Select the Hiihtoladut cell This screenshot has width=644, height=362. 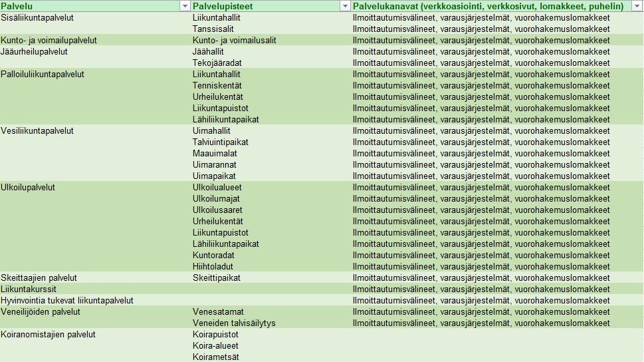[271, 267]
